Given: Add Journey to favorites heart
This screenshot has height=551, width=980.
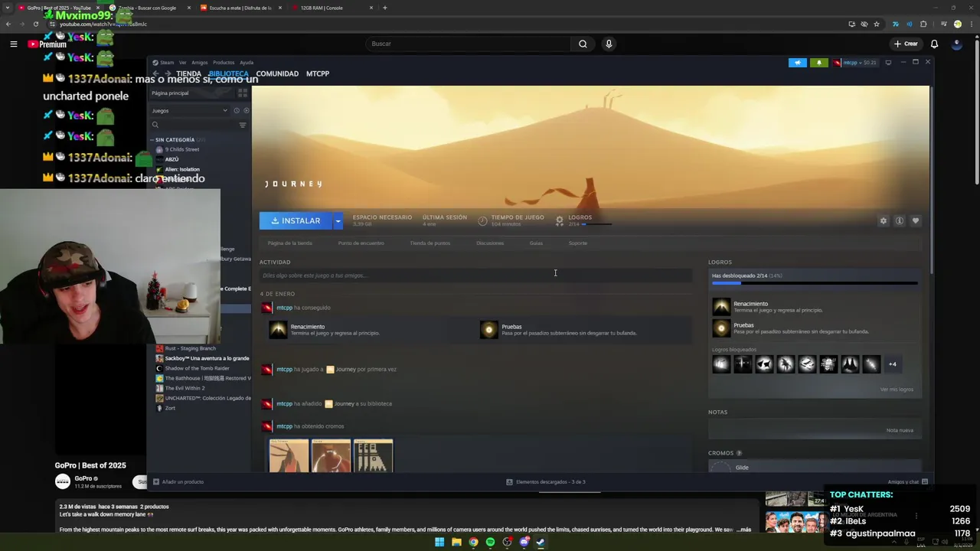Looking at the screenshot, I should (x=916, y=220).
